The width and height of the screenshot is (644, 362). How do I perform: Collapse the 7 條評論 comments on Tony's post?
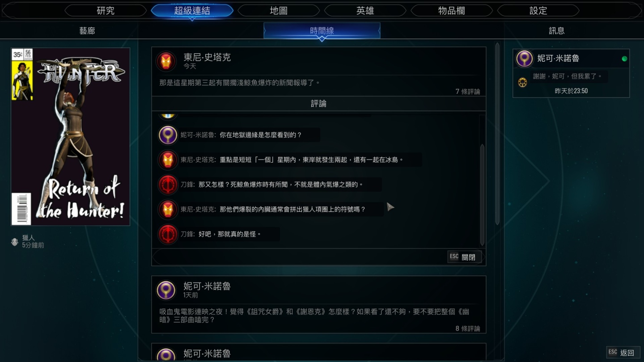[x=468, y=92]
